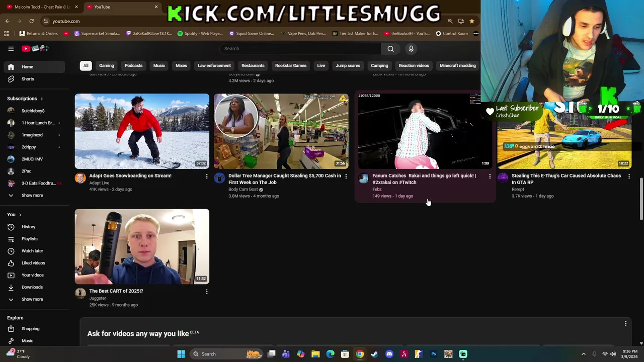Viewport: 644px width, 362px height.
Task: Select the Gaming filter chip
Action: click(106, 65)
